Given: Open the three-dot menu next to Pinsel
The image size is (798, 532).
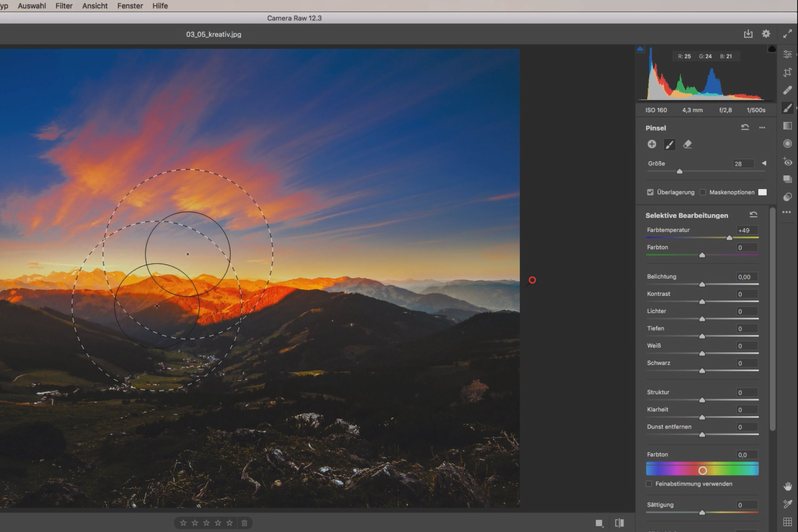Looking at the screenshot, I should (762, 127).
